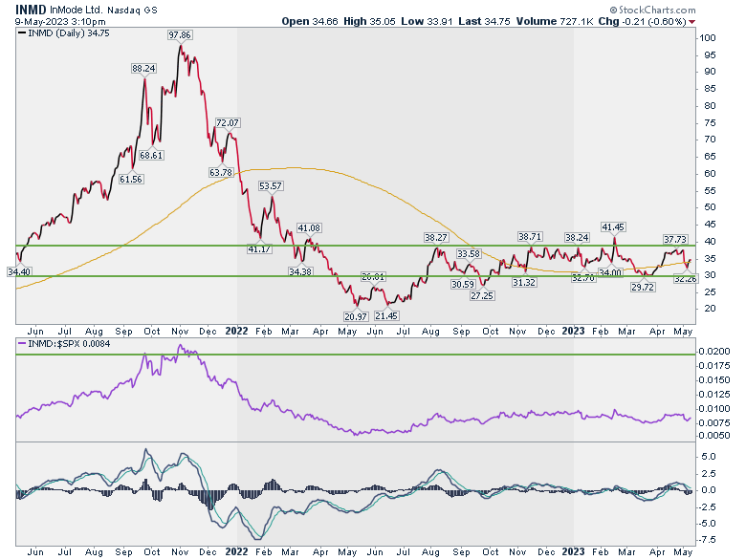Click the 41.17 price label
The height and width of the screenshot is (560, 746).
(259, 248)
